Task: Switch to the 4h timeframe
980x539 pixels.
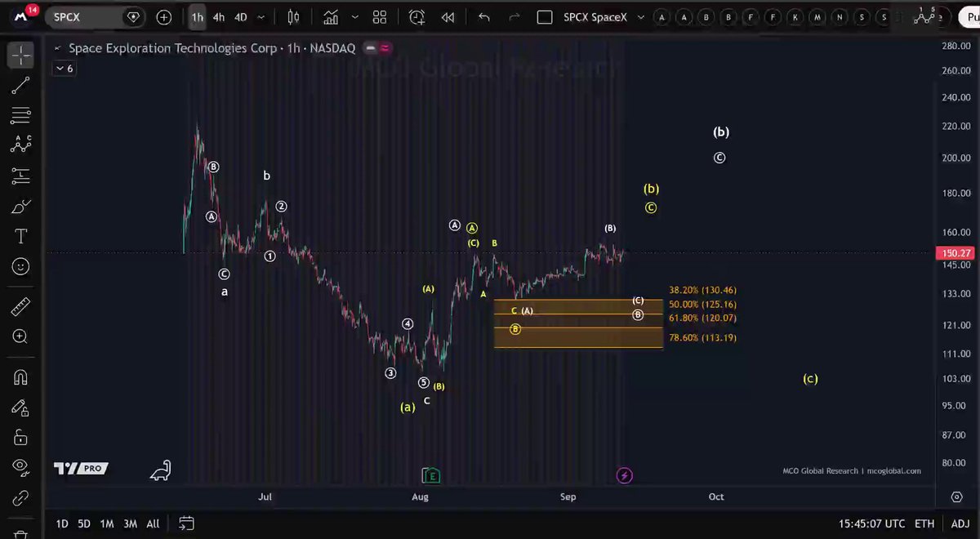Action: tap(219, 17)
